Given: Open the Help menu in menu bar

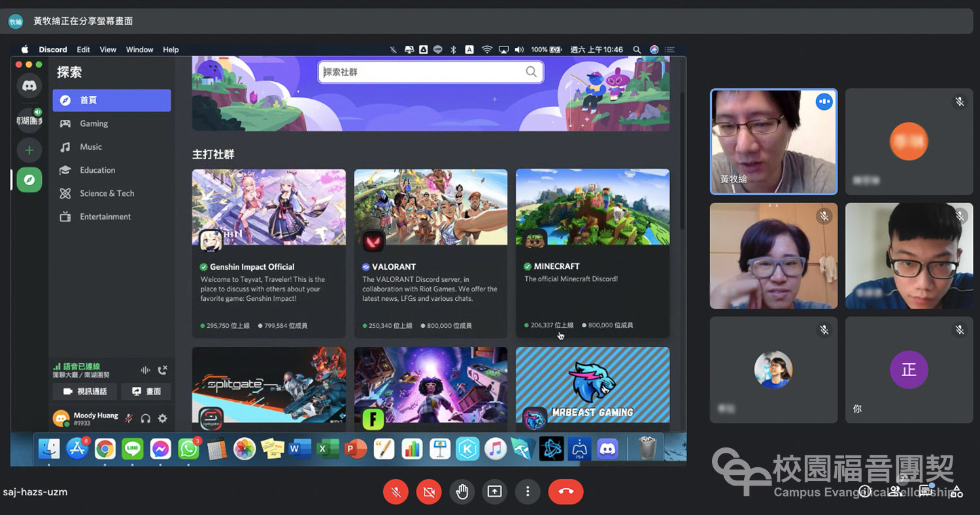Looking at the screenshot, I should (171, 50).
